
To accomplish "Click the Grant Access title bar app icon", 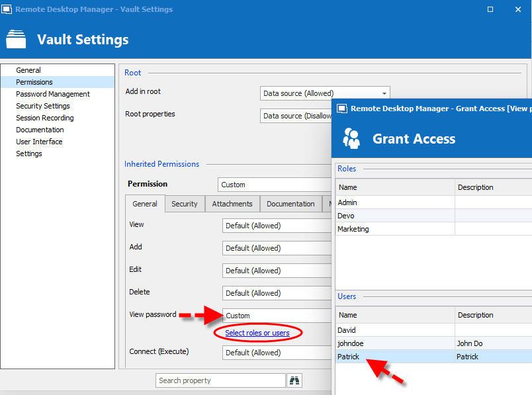I will click(x=341, y=109).
